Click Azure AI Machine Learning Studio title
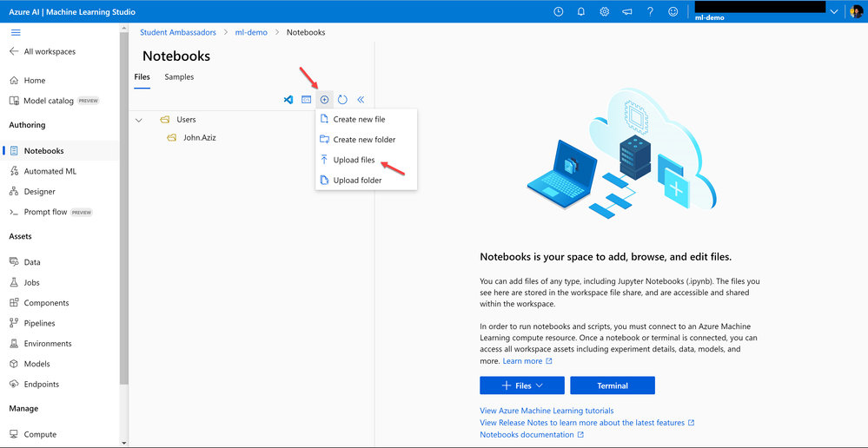 (72, 11)
